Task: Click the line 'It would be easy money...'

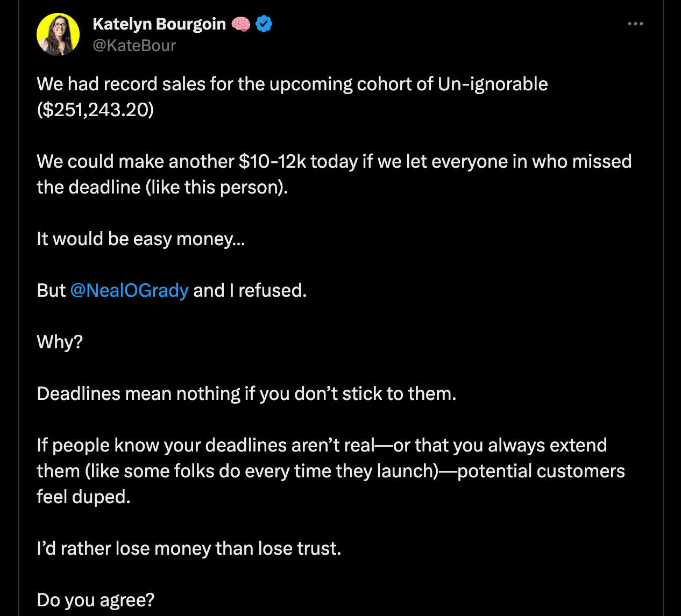Action: coord(141,239)
